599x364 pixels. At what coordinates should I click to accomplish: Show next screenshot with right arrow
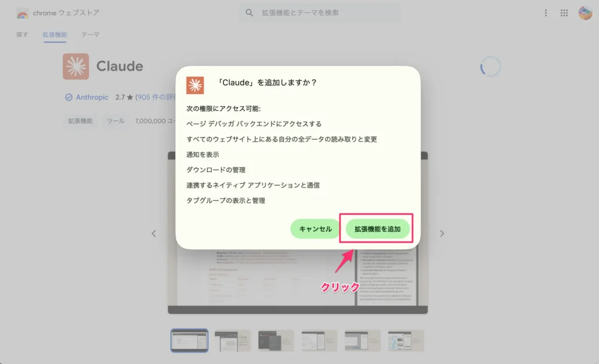pyautogui.click(x=442, y=234)
